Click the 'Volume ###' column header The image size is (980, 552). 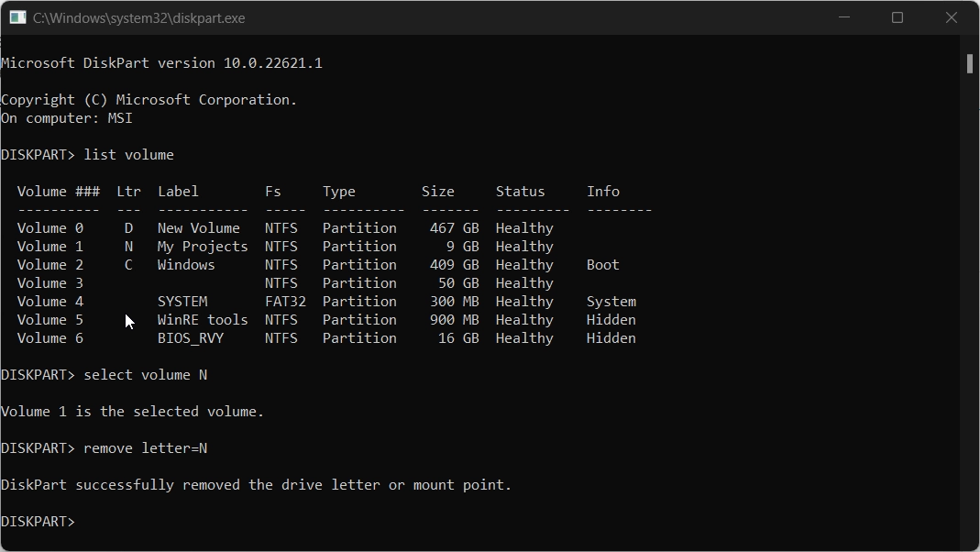pos(58,192)
